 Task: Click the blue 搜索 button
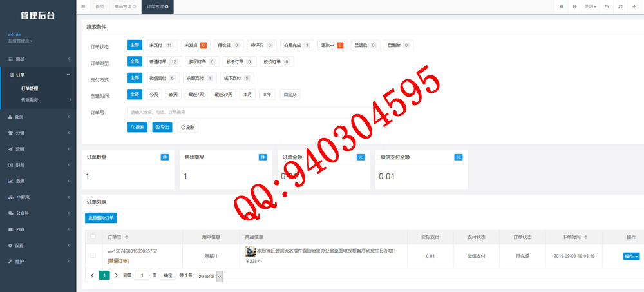[137, 127]
